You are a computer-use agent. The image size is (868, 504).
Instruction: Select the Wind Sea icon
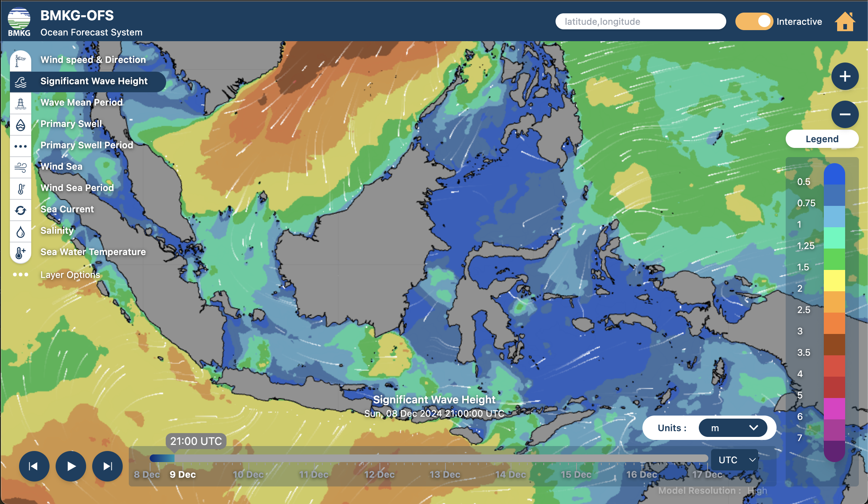21,167
